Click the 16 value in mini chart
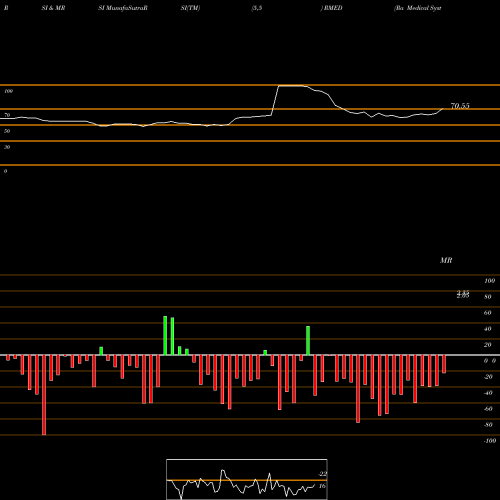The width and height of the screenshot is (500, 500). point(322,486)
